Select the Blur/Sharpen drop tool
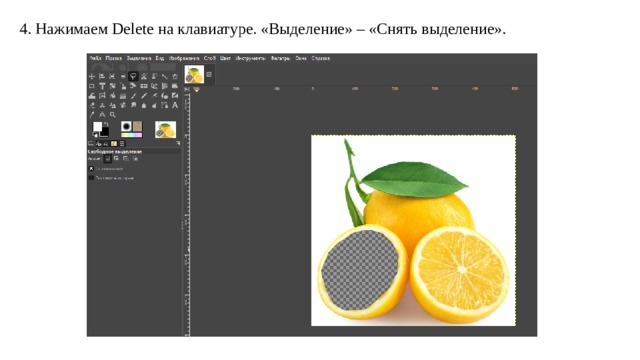Screen dimensions: 640x360 tap(144, 105)
